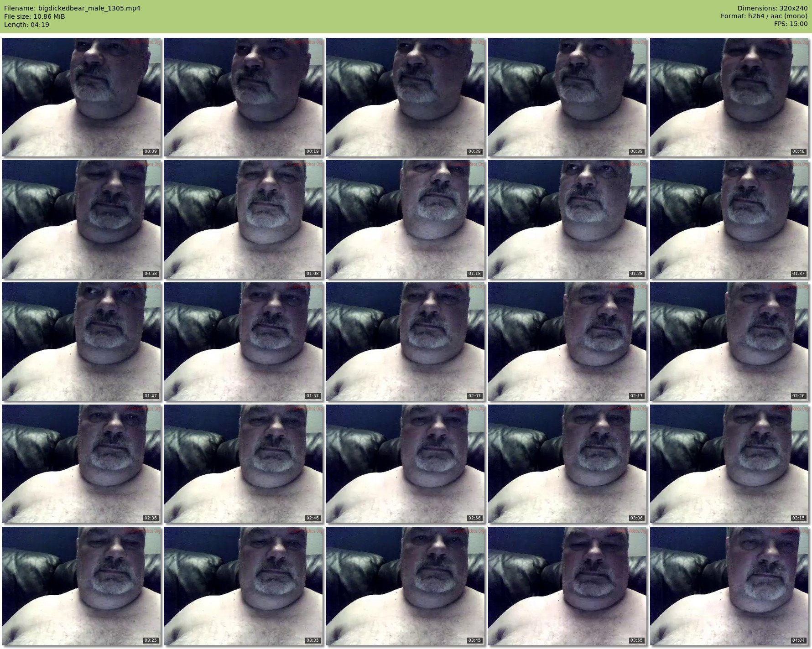Open the thumbnail labeled 03:06

pyautogui.click(x=567, y=464)
